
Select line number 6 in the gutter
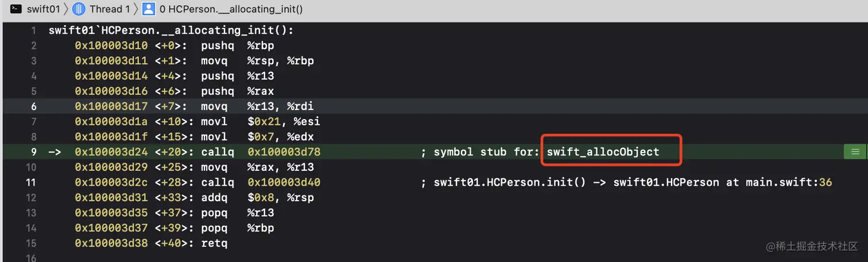click(33, 106)
